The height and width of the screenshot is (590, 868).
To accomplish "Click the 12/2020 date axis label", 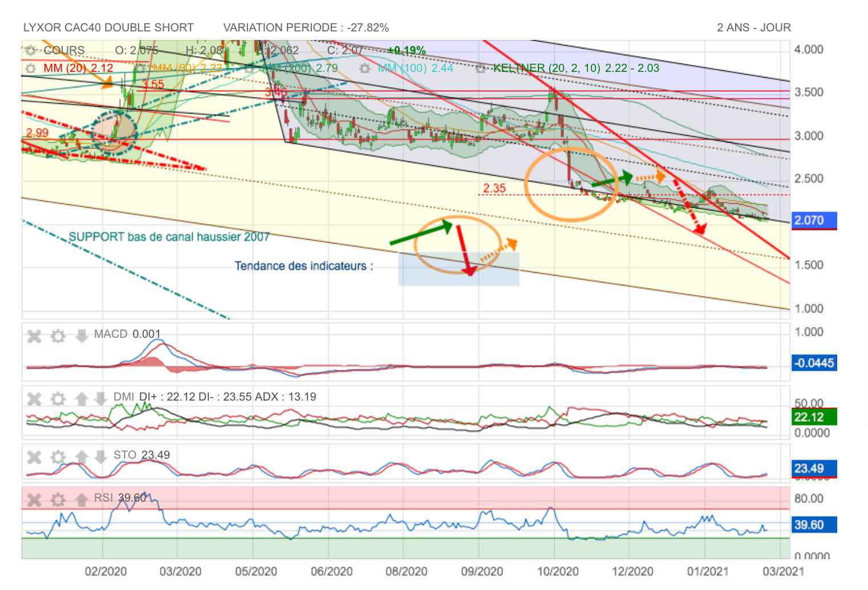I will click(x=632, y=572).
